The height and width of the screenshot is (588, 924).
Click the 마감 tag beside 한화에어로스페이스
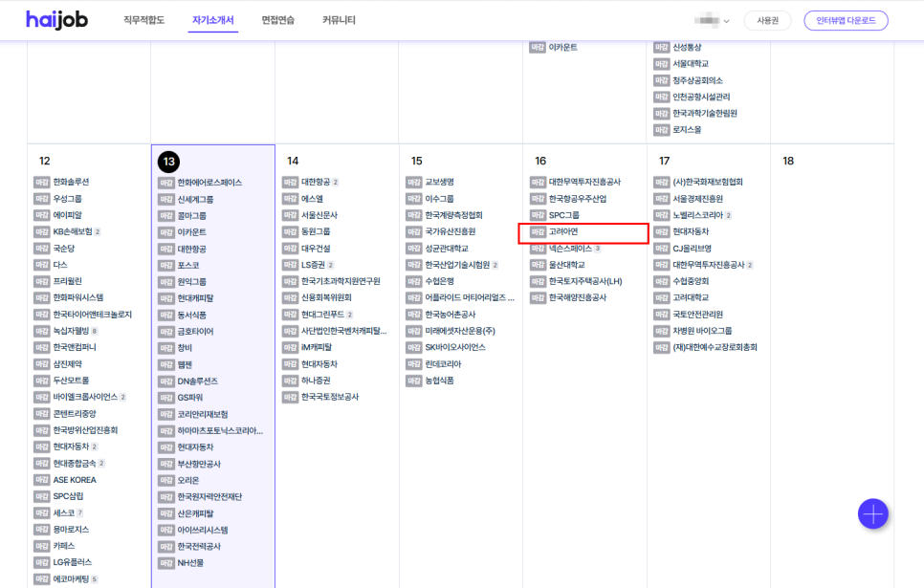click(x=166, y=183)
